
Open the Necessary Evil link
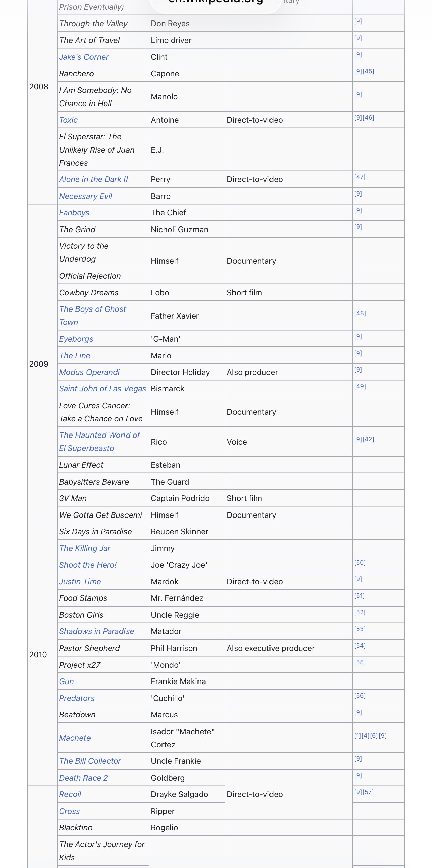85,196
